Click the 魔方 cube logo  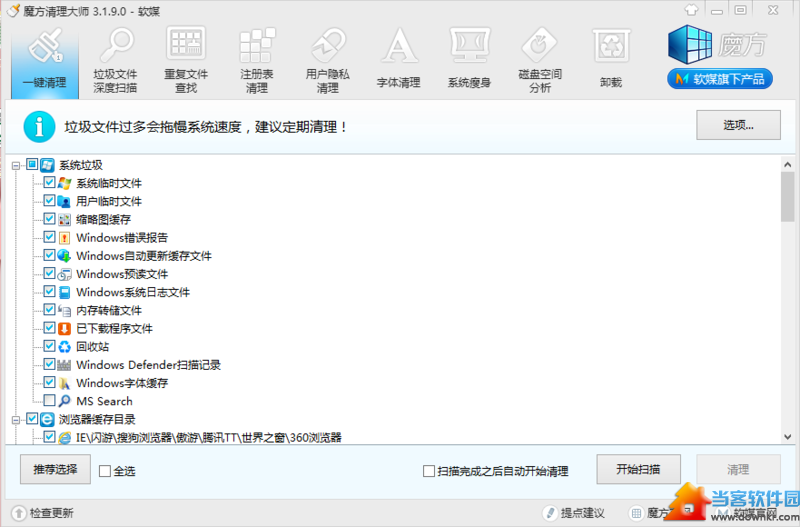coord(690,44)
